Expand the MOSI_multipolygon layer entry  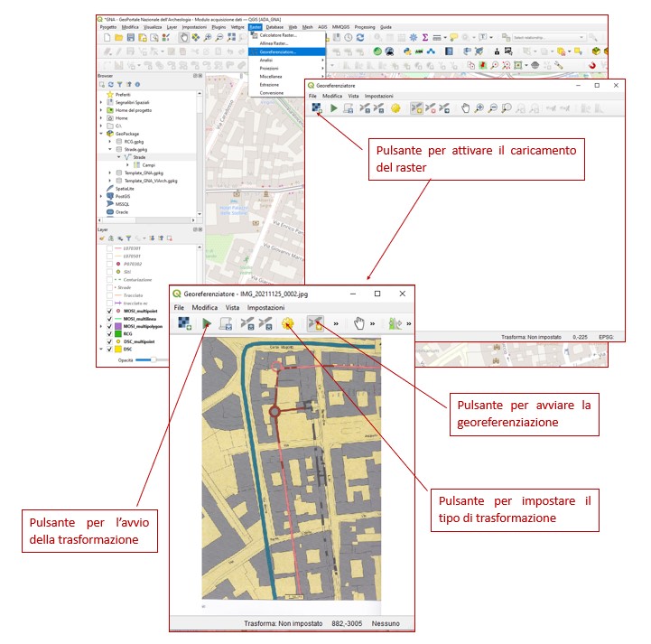click(101, 324)
